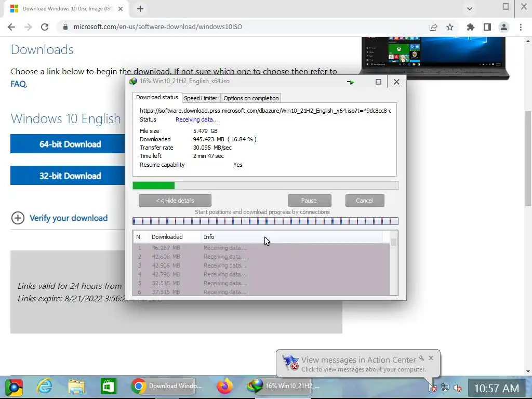Expand Verify your download section

pyautogui.click(x=60, y=218)
